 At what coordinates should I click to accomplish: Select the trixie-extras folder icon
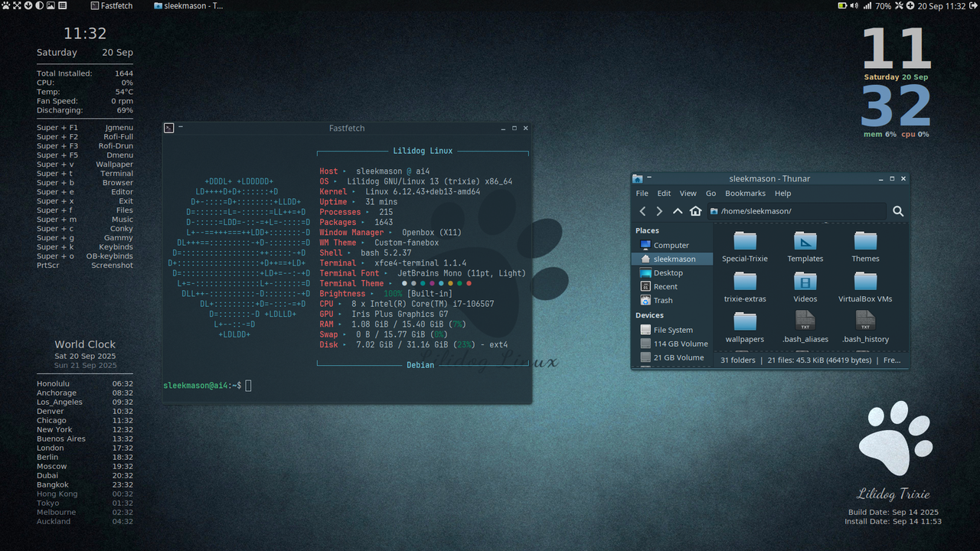tap(745, 281)
